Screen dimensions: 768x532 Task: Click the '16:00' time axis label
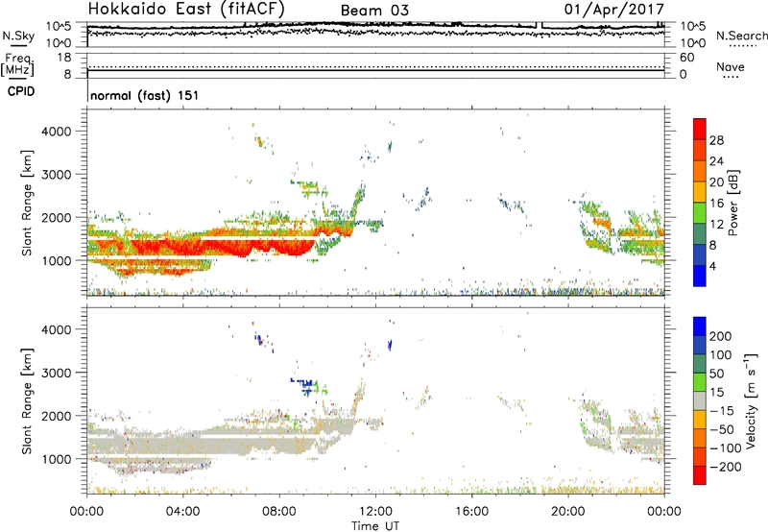point(471,512)
